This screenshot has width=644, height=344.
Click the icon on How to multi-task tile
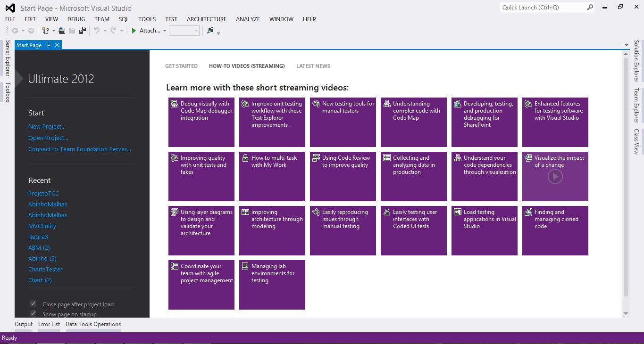[x=245, y=158]
